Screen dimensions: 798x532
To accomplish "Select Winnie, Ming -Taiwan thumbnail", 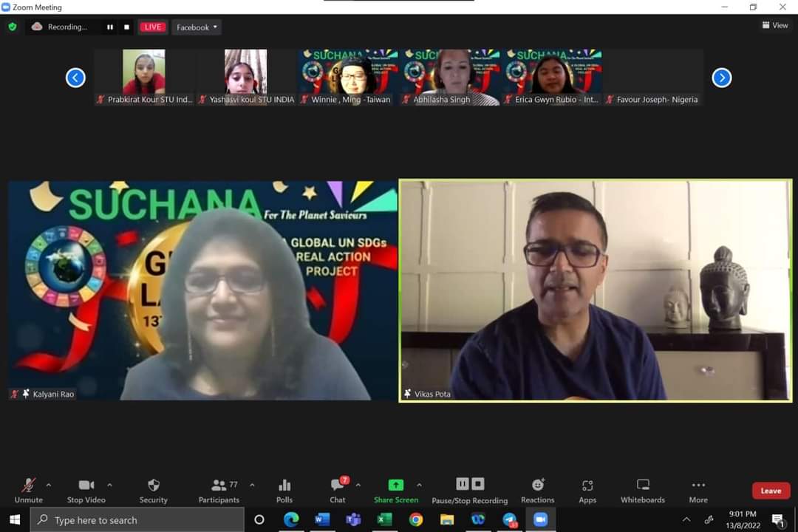I will [x=347, y=77].
